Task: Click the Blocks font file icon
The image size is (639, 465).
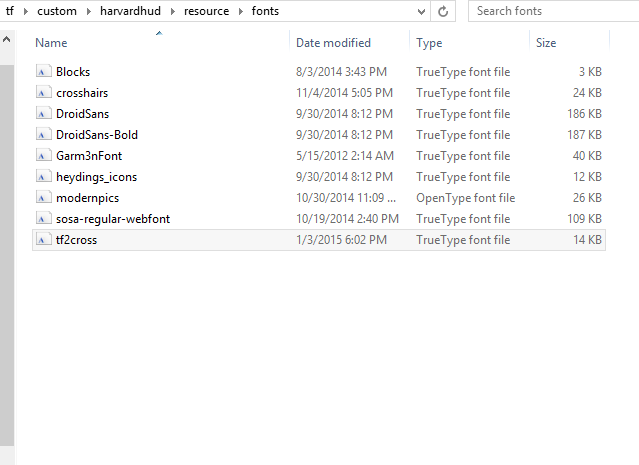Action: click(x=43, y=71)
